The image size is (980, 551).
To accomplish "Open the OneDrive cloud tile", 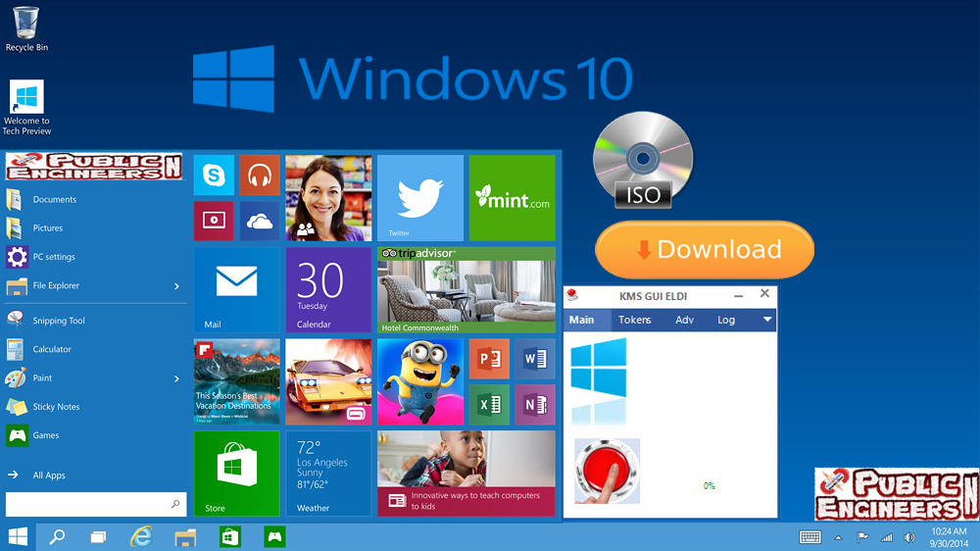I will 260,221.
